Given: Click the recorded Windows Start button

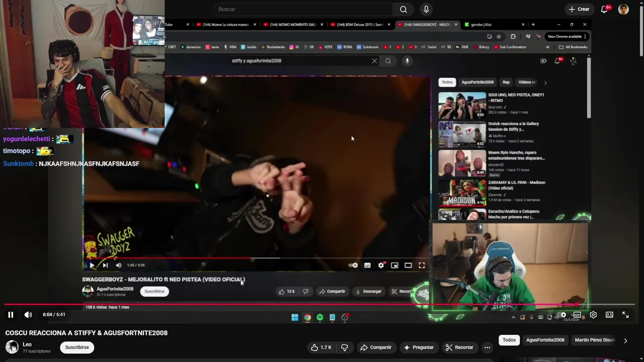Looking at the screenshot, I should (x=295, y=317).
